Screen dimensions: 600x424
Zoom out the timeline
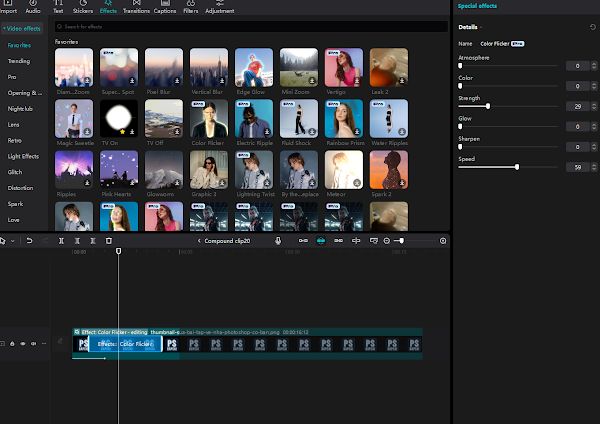click(386, 241)
